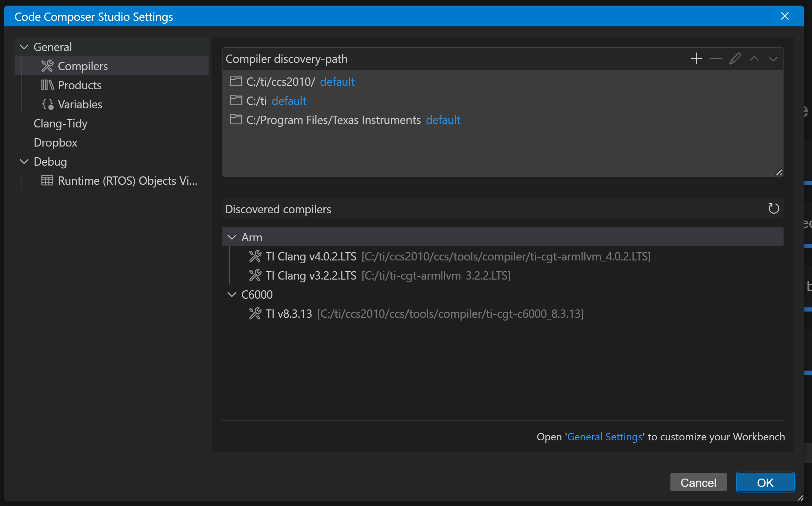Click the remove path minus icon

[716, 59]
